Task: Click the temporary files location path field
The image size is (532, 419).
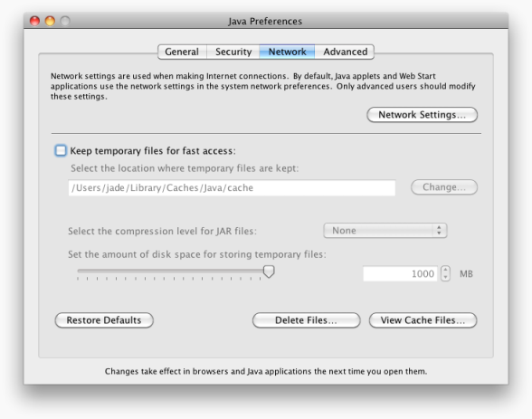Action: click(232, 187)
